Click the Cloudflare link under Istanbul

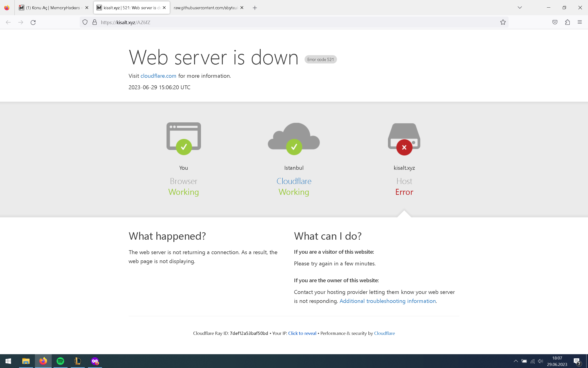click(294, 181)
